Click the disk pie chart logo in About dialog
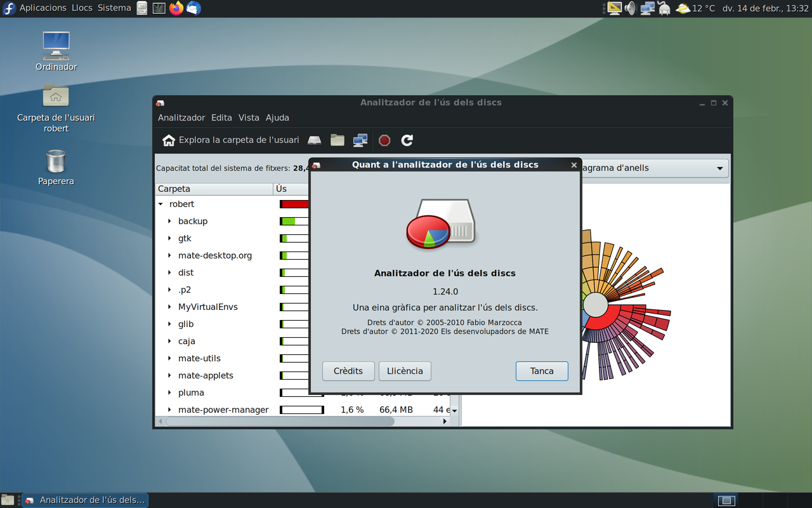 point(442,224)
